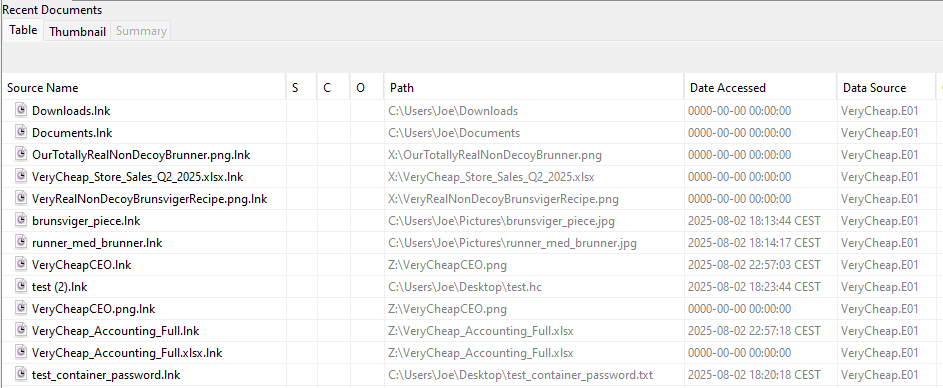Click date 2025-08-02 22:57:03 CEST
The height and width of the screenshot is (388, 943).
754,265
